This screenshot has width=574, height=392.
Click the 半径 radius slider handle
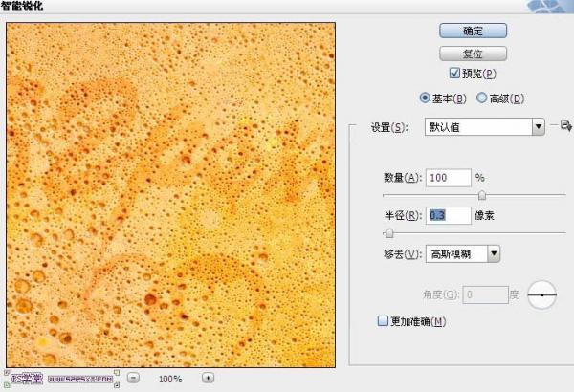tap(389, 232)
